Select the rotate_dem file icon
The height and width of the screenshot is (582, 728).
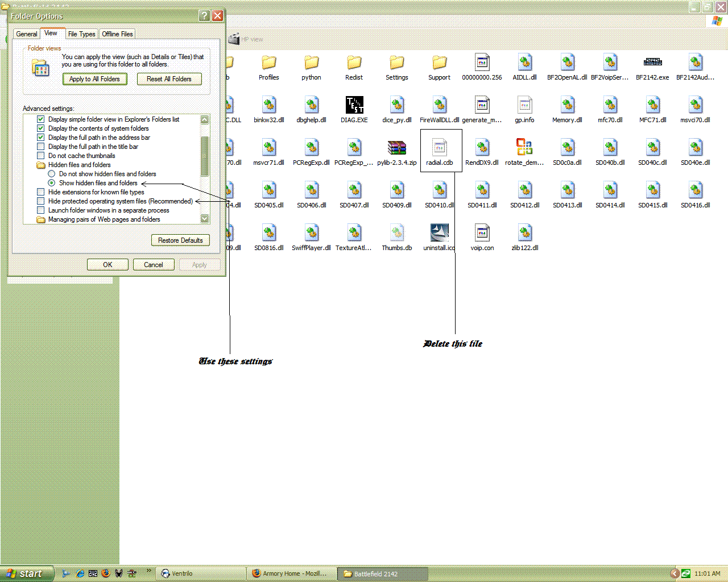pos(524,148)
